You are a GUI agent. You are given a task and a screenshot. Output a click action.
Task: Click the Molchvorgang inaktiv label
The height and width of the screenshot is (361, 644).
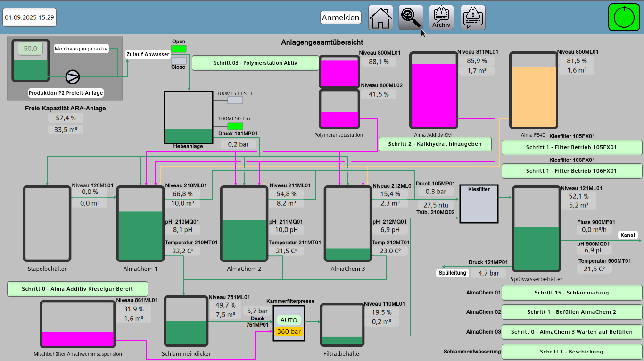point(81,49)
